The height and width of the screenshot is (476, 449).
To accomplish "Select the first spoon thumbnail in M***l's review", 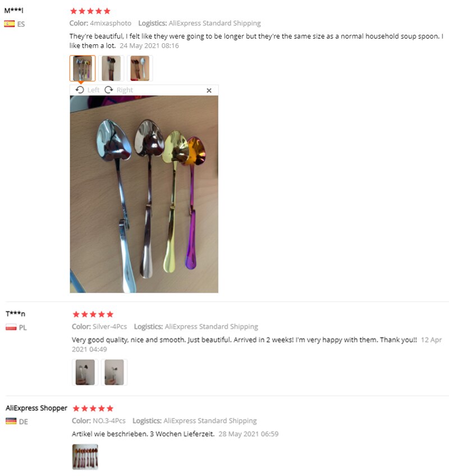I will pos(83,68).
